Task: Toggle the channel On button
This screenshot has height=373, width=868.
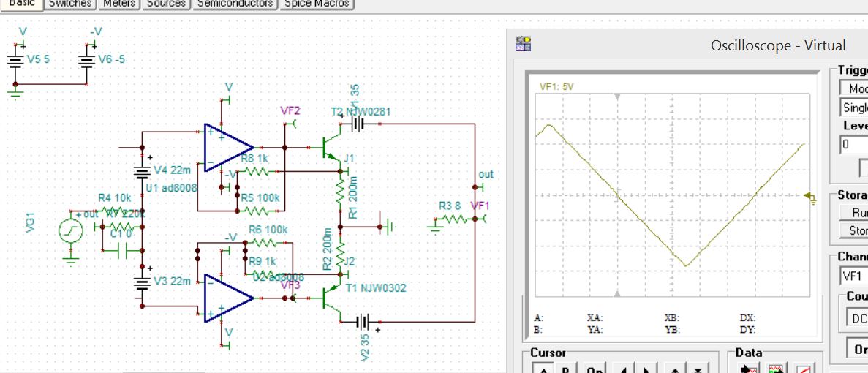Action: (858, 349)
